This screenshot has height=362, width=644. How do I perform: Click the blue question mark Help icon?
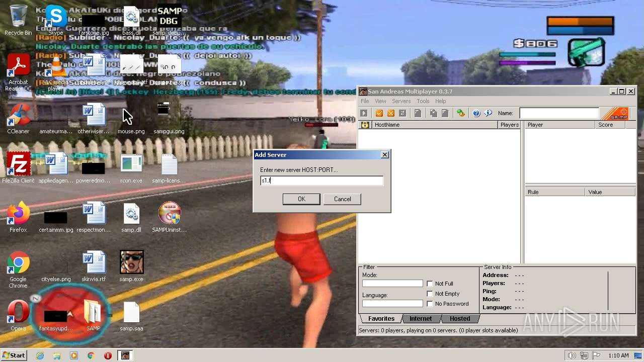(x=476, y=114)
